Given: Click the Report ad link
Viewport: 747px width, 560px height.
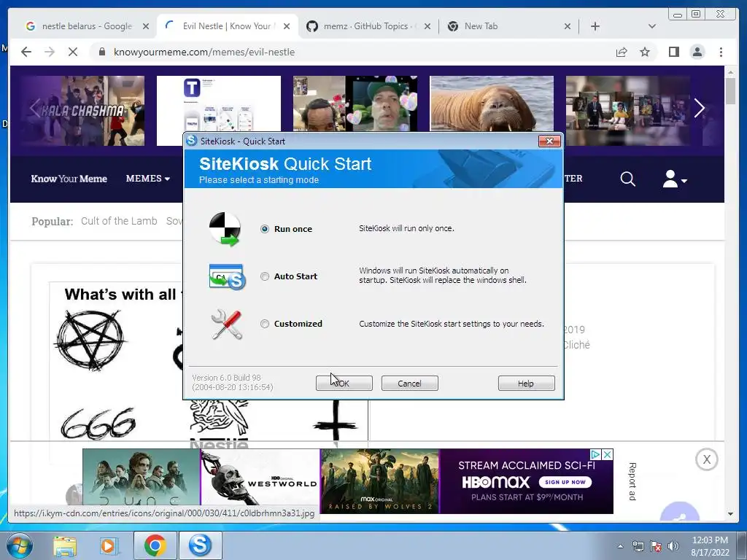Looking at the screenshot, I should pos(632,481).
